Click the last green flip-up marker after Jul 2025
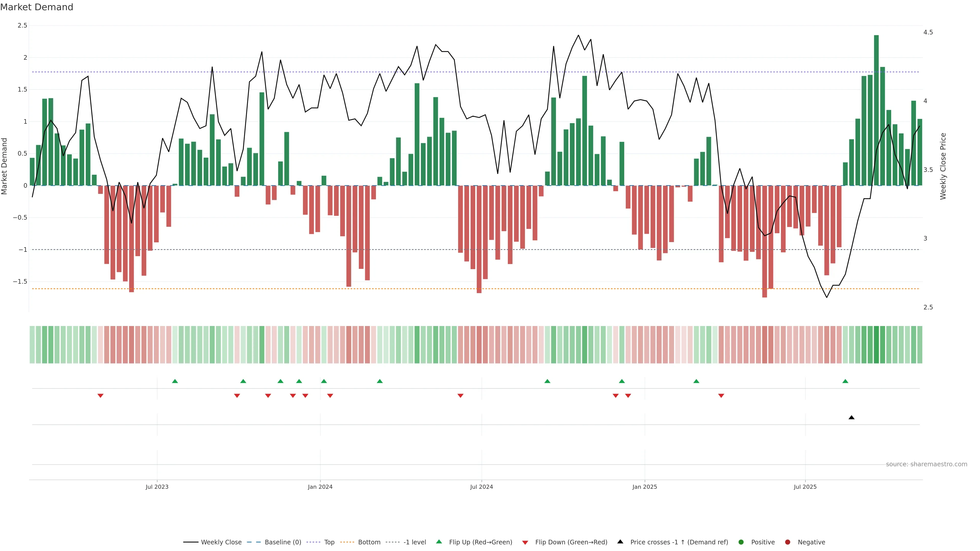 [845, 381]
